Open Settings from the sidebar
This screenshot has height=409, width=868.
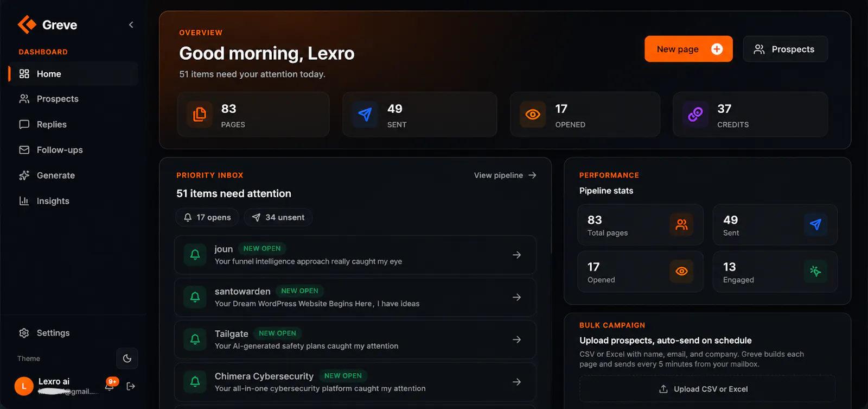74,333
